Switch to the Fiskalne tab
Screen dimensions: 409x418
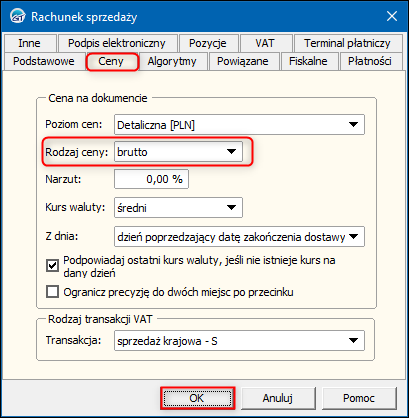tap(308, 61)
